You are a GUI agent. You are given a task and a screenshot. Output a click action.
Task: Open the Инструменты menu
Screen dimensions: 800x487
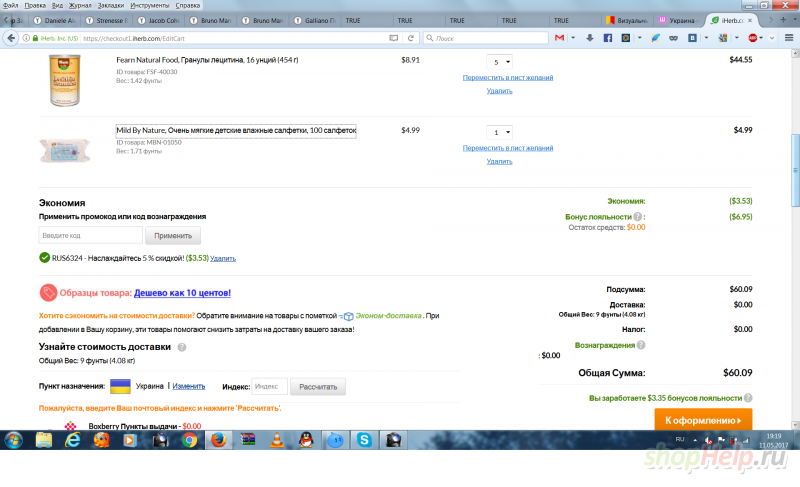[x=149, y=5]
